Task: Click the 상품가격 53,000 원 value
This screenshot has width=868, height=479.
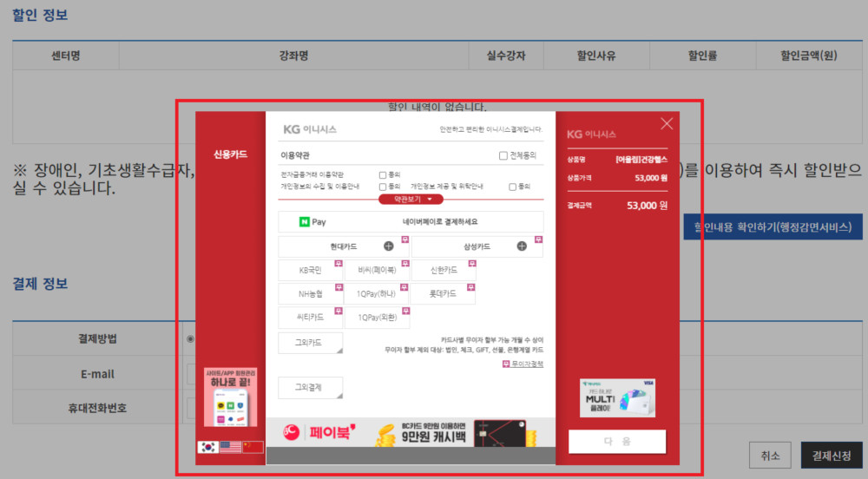Action: coord(651,178)
